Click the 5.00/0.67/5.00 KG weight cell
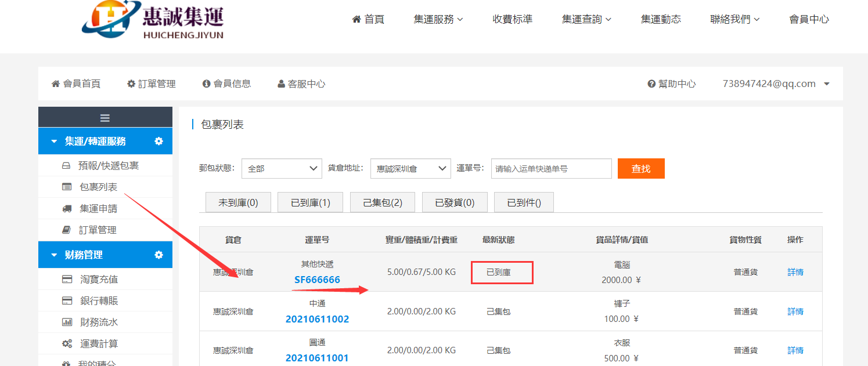The width and height of the screenshot is (868, 366). point(422,271)
